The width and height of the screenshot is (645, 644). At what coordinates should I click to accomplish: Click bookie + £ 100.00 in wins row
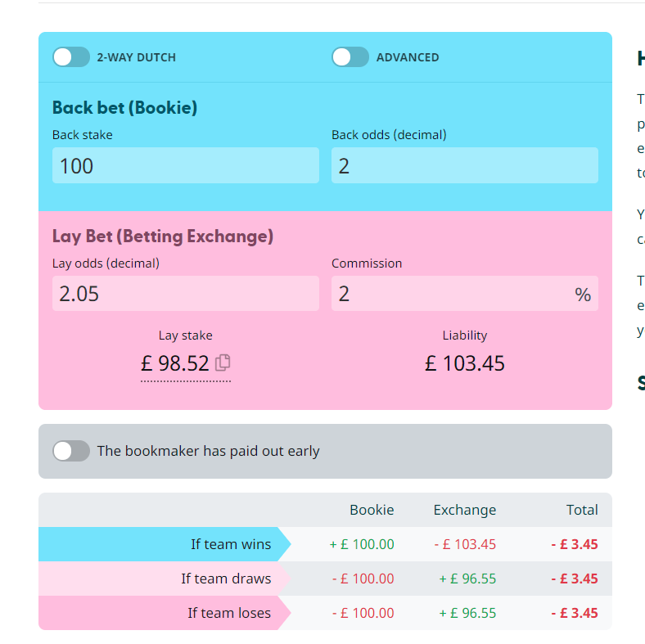coord(362,544)
